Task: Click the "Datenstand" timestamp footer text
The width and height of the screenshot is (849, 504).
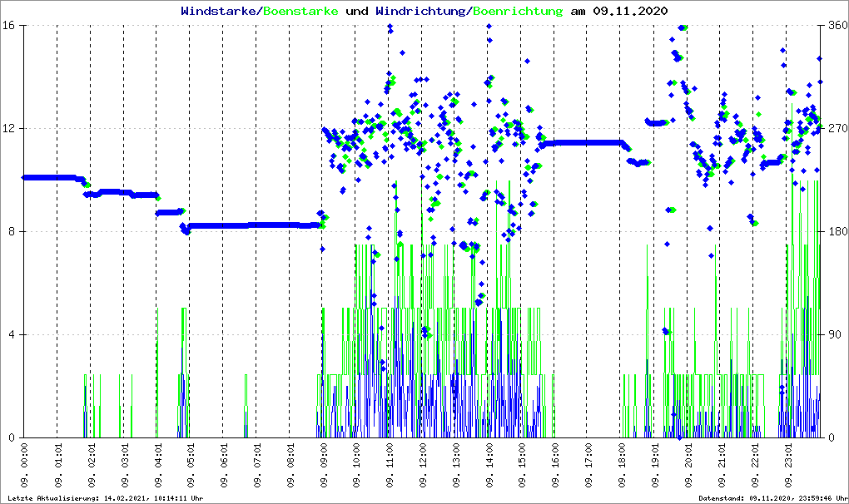Action: (772, 498)
